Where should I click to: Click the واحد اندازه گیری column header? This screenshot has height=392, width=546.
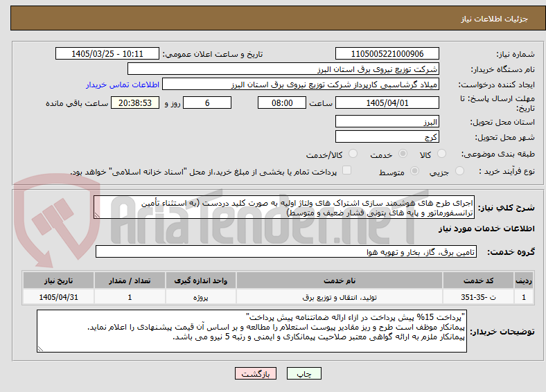[x=201, y=280]
